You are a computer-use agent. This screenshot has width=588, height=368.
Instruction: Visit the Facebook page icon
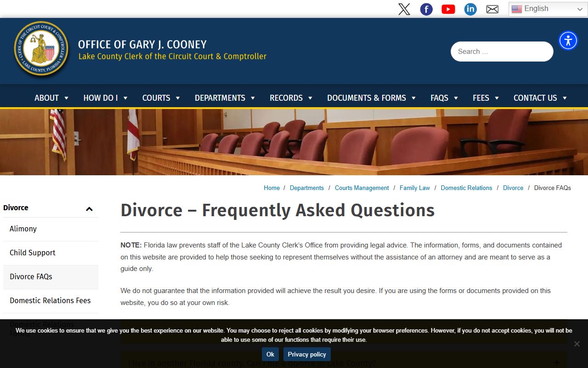(426, 9)
